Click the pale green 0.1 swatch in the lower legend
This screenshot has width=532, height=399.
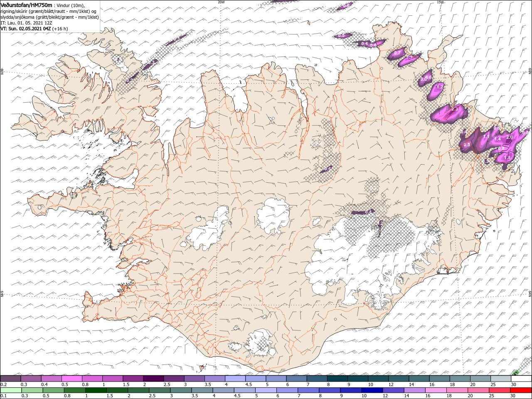click(x=10, y=390)
